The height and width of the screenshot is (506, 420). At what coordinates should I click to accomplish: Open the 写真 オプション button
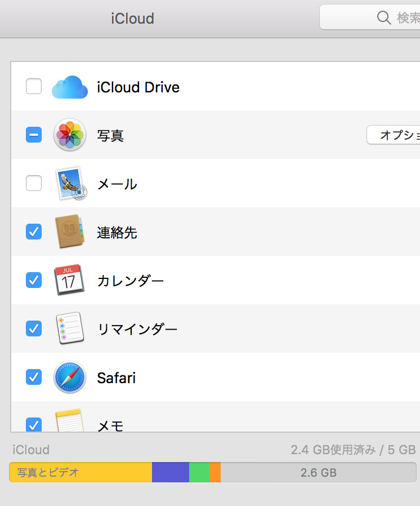(394, 135)
